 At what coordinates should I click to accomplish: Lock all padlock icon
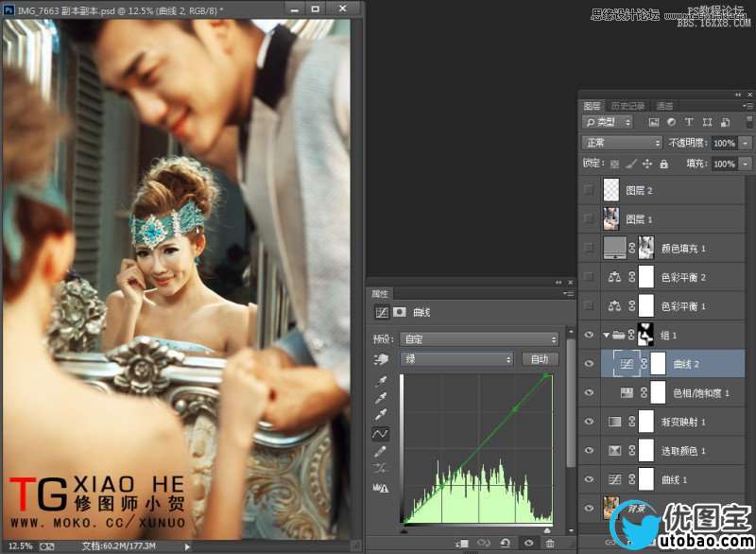664,164
